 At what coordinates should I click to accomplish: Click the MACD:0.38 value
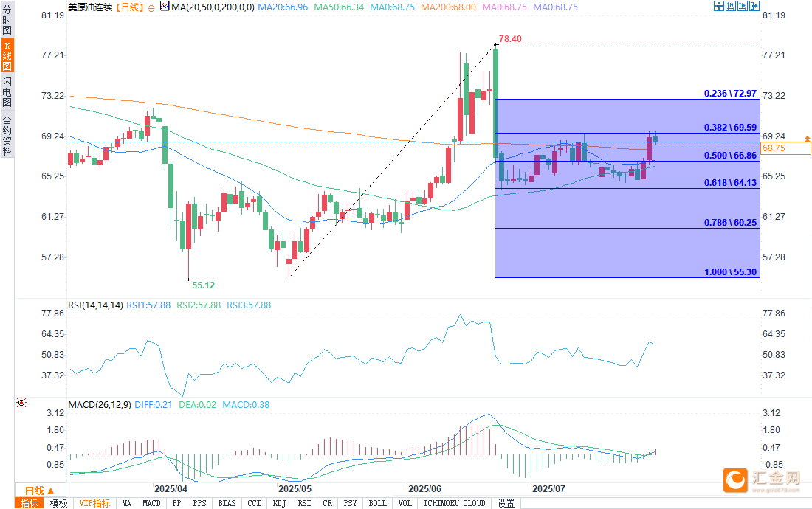[x=246, y=404]
